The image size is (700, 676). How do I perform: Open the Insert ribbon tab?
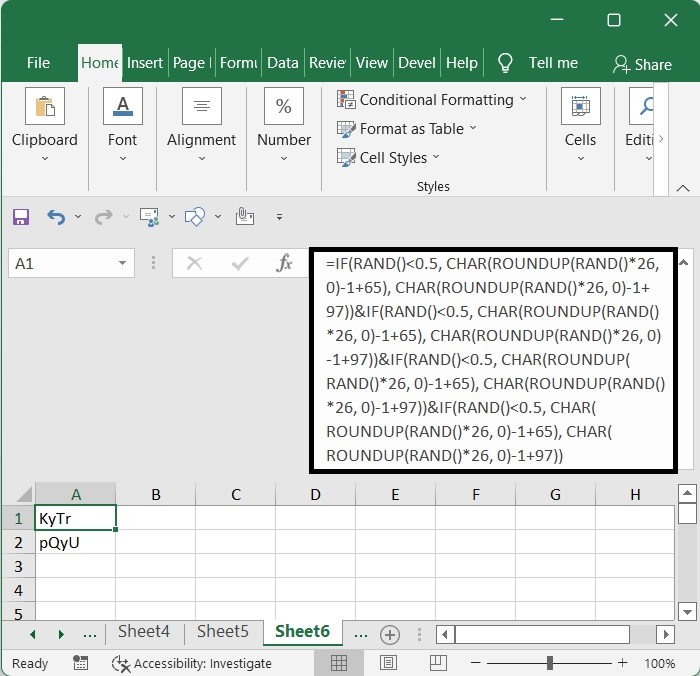pos(145,63)
